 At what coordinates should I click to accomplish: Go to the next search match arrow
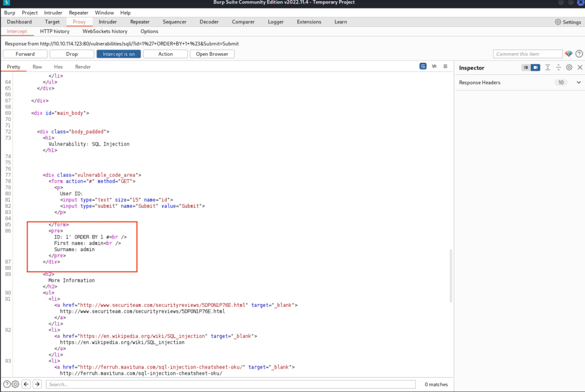[x=37, y=384]
